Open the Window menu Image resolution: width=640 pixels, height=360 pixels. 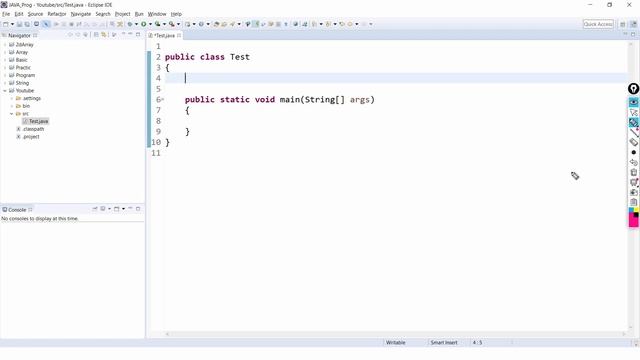(157, 14)
